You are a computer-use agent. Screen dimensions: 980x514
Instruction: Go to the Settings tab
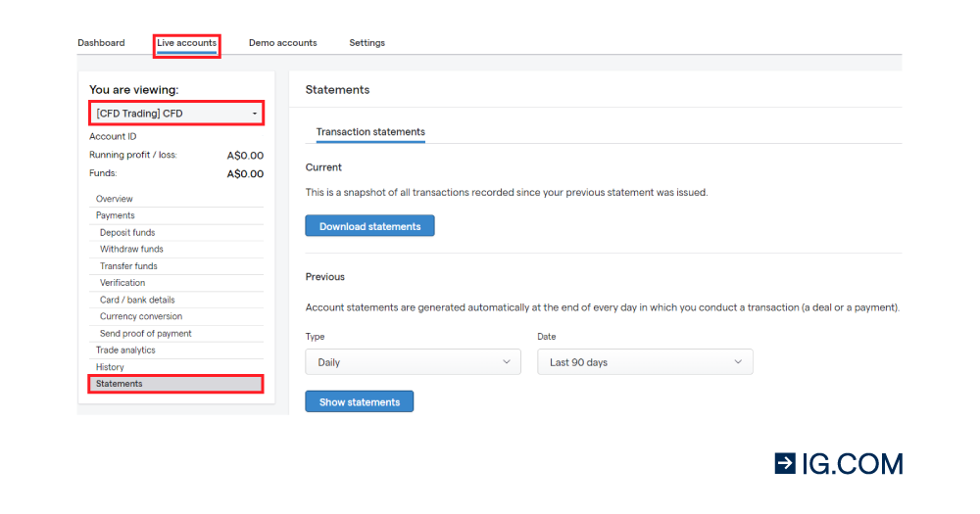pos(367,43)
